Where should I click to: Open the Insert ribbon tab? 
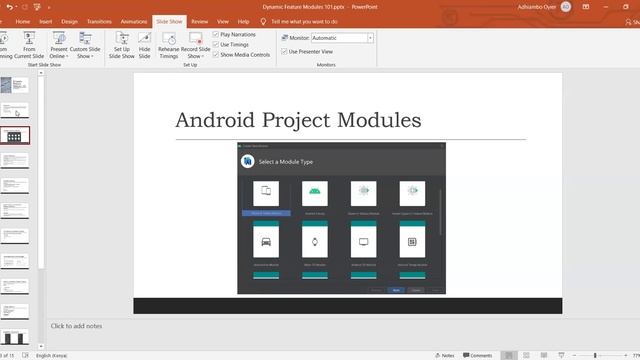pos(46,21)
